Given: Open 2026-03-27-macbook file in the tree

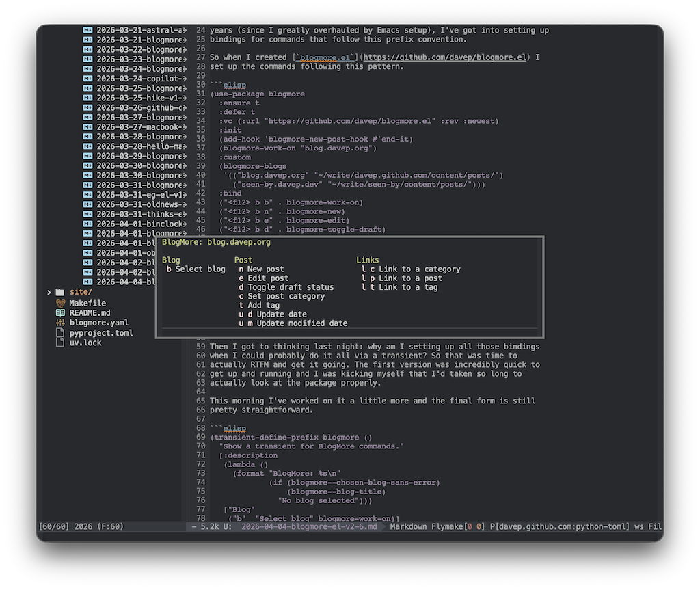Looking at the screenshot, I should point(140,127).
